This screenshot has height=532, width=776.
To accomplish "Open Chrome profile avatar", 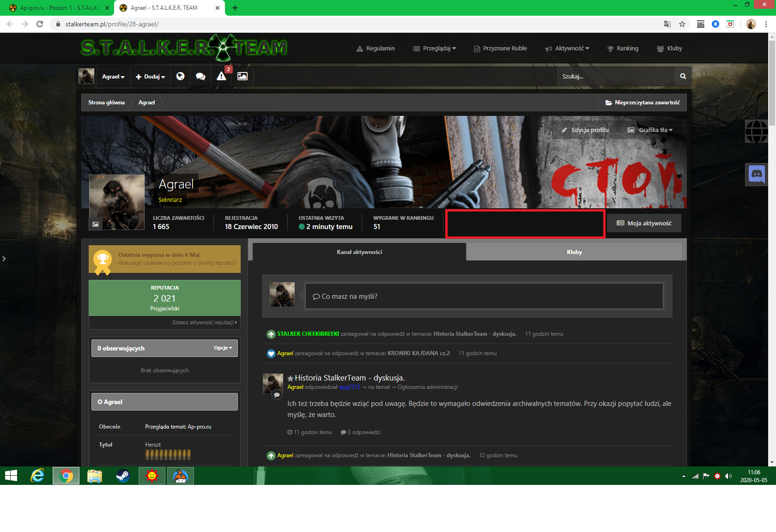I will pyautogui.click(x=751, y=24).
